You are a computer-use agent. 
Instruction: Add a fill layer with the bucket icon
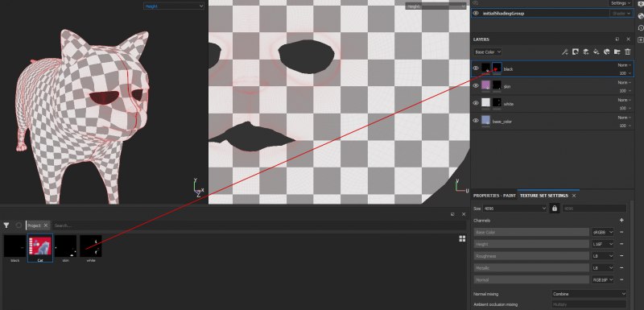[x=597, y=52]
